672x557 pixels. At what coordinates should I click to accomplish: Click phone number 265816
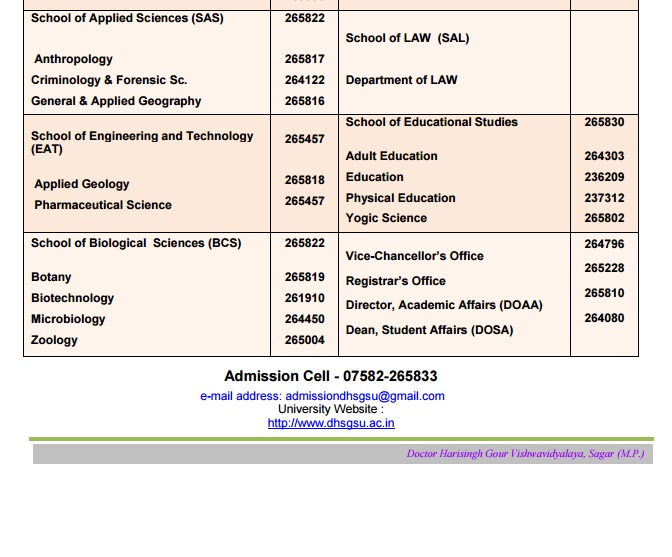click(304, 101)
